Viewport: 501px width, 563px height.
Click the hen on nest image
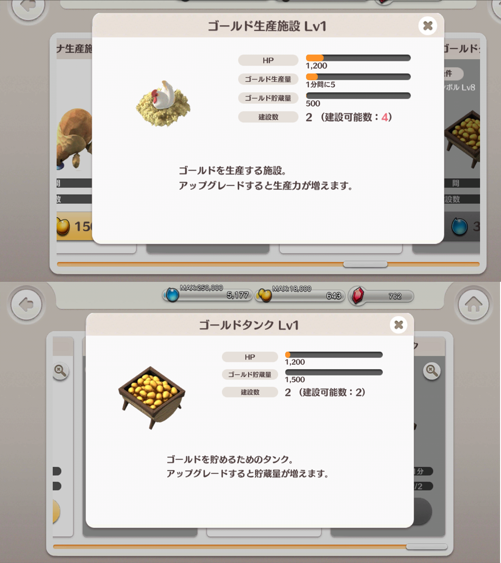click(163, 103)
